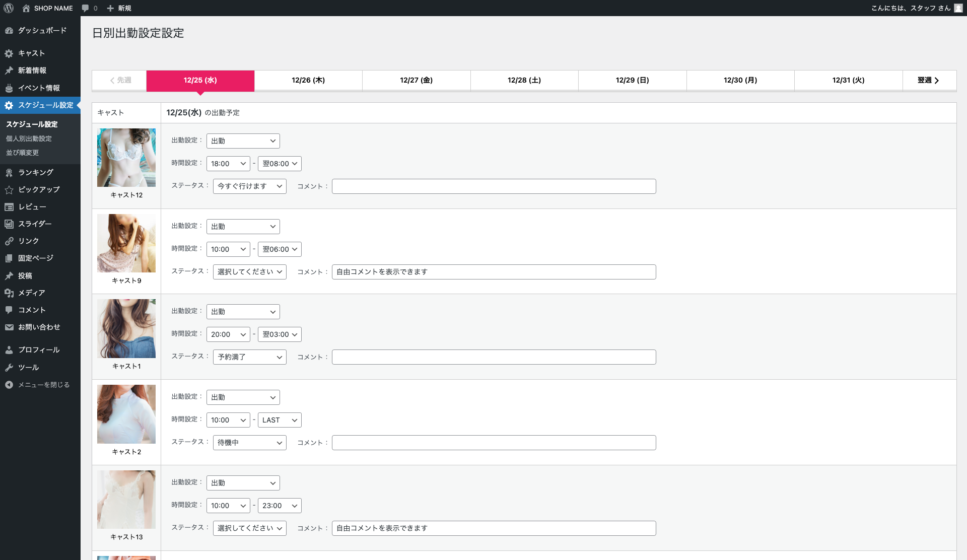967x560 pixels.
Task: Click キャスト1 profile photo
Action: tap(126, 328)
